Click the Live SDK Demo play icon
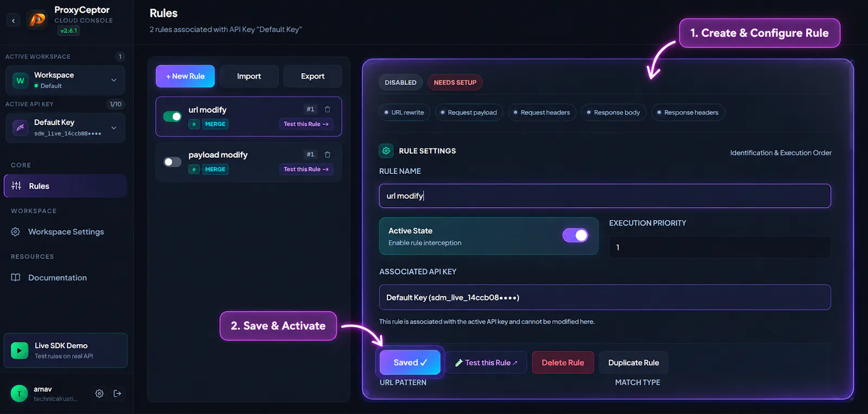Viewport: 868px width, 414px height. tap(20, 351)
